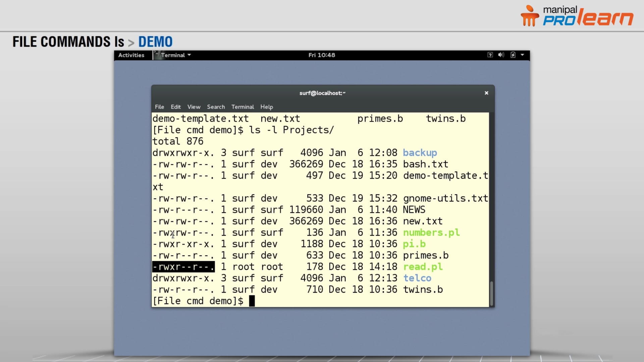Open the calendar by clicking Fri 10:48

321,55
